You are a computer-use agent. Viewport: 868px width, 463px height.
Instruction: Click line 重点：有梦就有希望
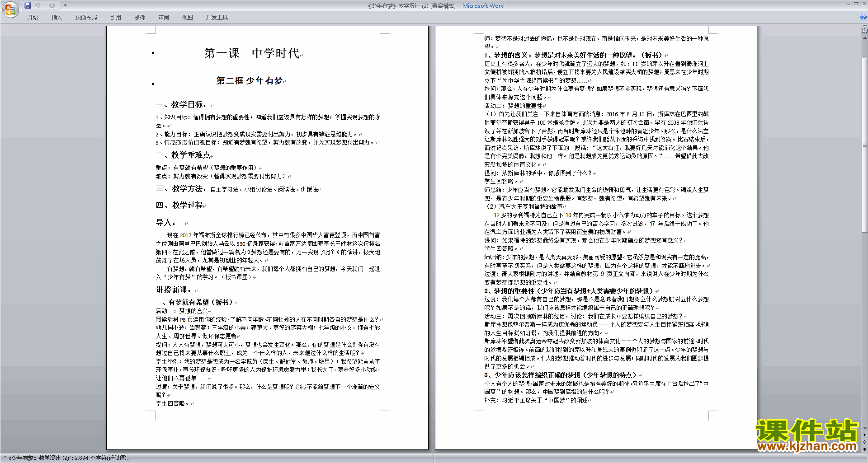tap(208, 168)
